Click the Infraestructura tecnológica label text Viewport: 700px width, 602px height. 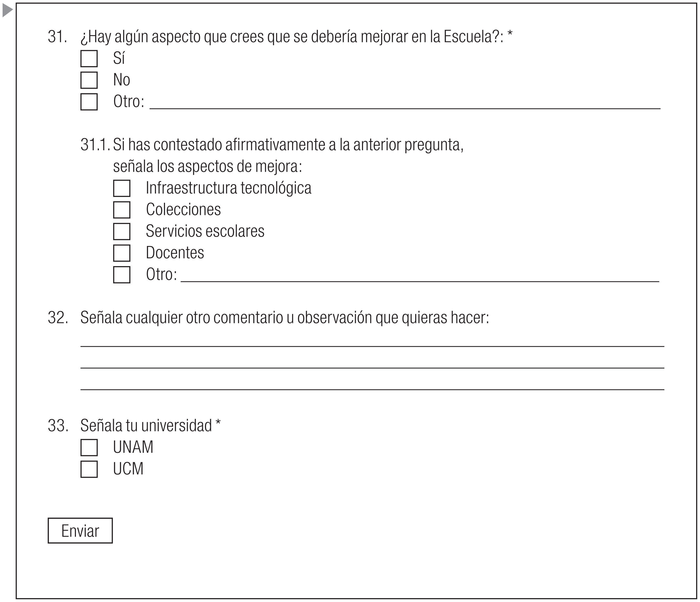228,188
